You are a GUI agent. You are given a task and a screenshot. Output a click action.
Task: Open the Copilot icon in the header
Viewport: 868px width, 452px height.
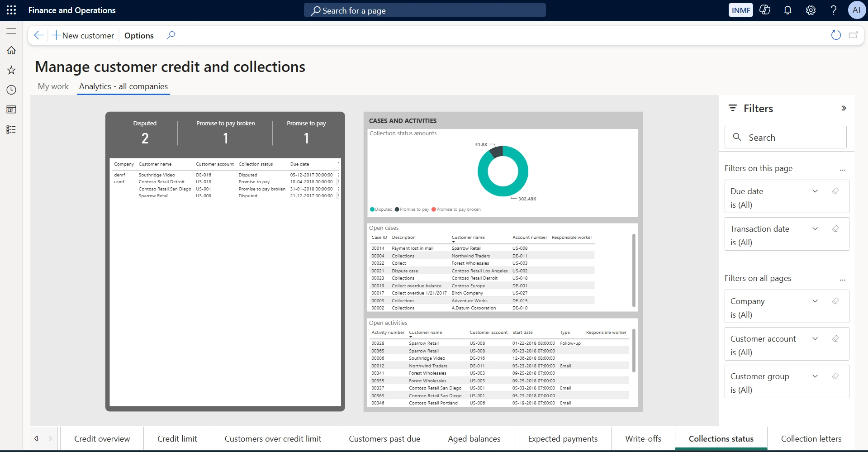(765, 10)
